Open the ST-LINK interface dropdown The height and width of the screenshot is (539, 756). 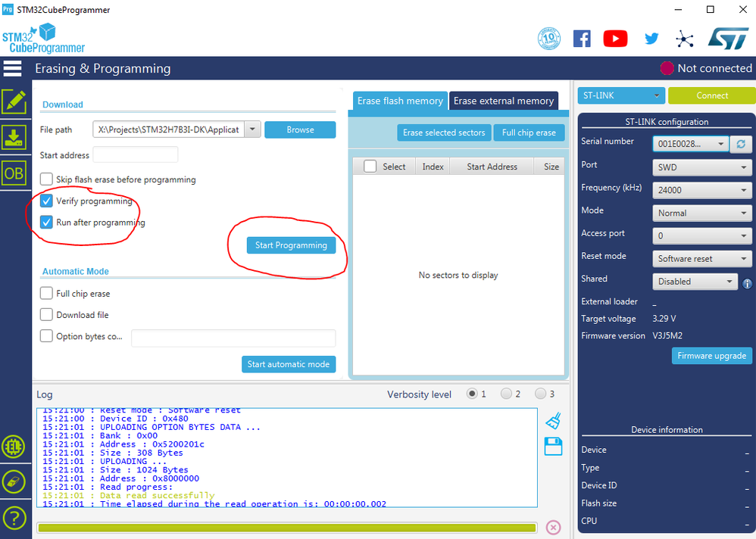click(621, 95)
